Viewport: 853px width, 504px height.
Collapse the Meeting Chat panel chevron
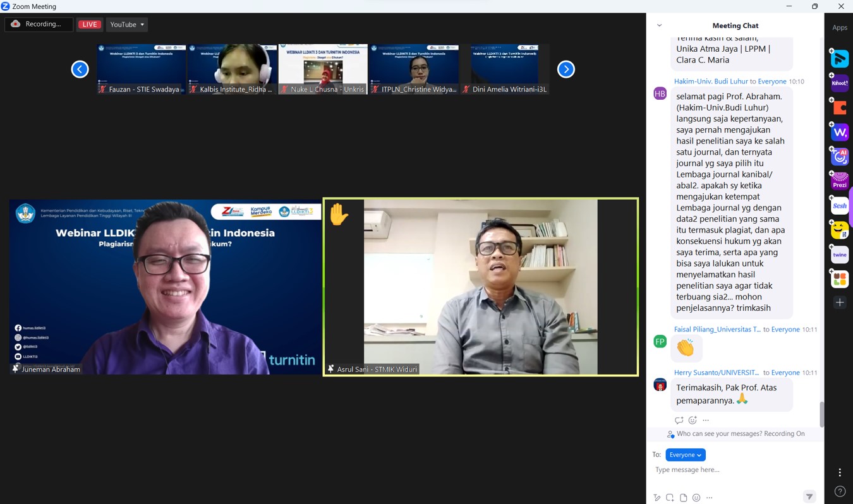[660, 26]
